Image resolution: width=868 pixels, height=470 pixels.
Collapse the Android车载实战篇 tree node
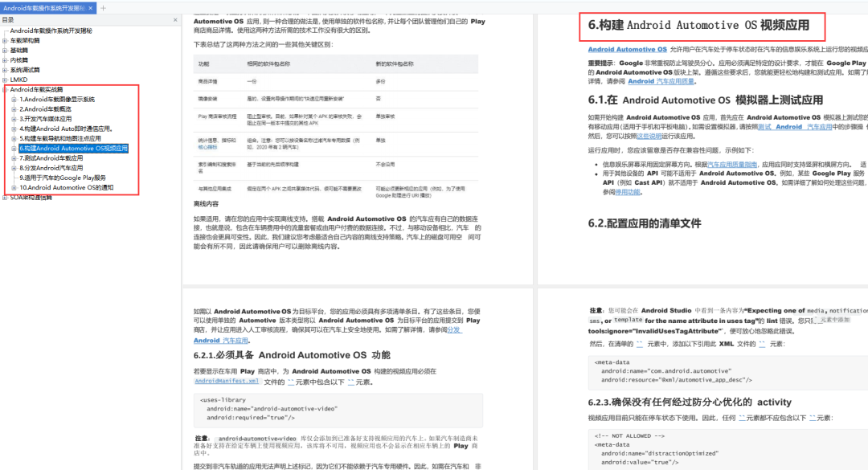5,90
